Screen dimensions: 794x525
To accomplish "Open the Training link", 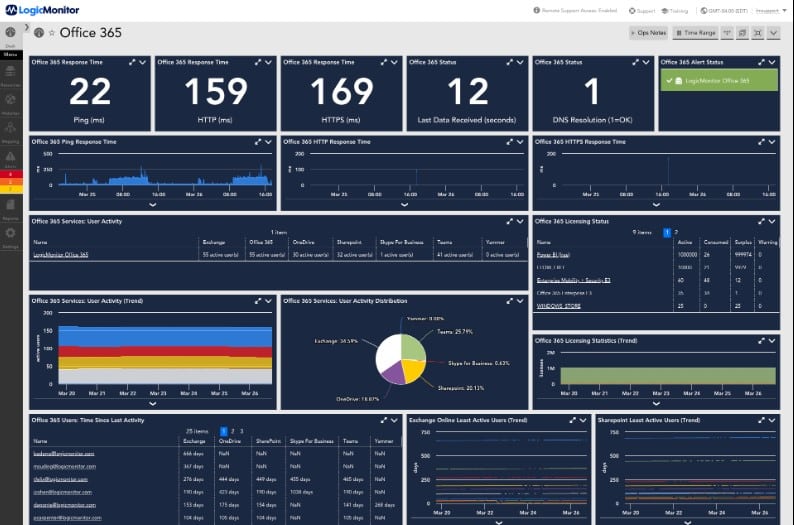I will [674, 11].
